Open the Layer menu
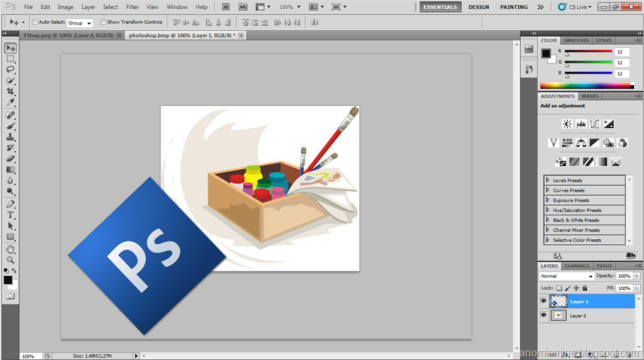Screen dimensions: 644x360 (x=88, y=7)
